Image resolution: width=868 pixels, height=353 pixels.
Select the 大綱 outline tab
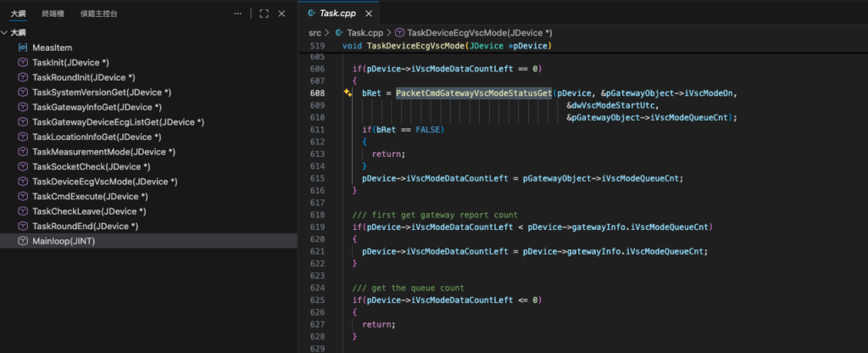pos(18,14)
